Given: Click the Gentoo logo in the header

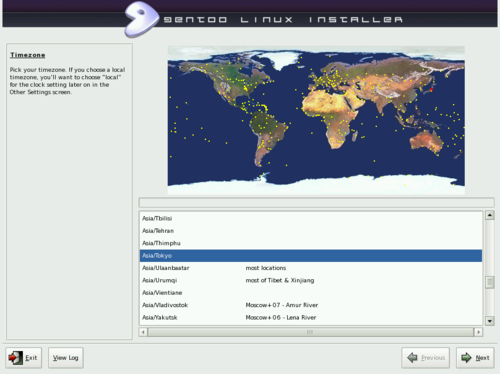Looking at the screenshot, I should pyautogui.click(x=142, y=19).
